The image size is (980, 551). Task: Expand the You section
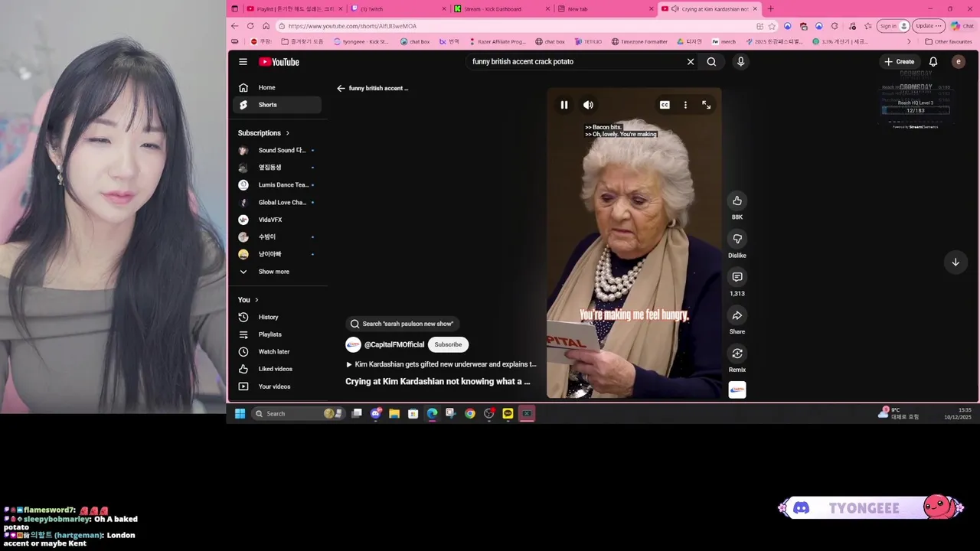coord(248,300)
